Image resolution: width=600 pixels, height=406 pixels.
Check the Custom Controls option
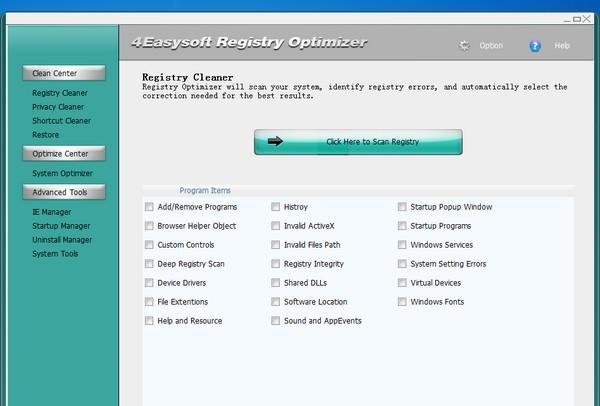pyautogui.click(x=149, y=245)
